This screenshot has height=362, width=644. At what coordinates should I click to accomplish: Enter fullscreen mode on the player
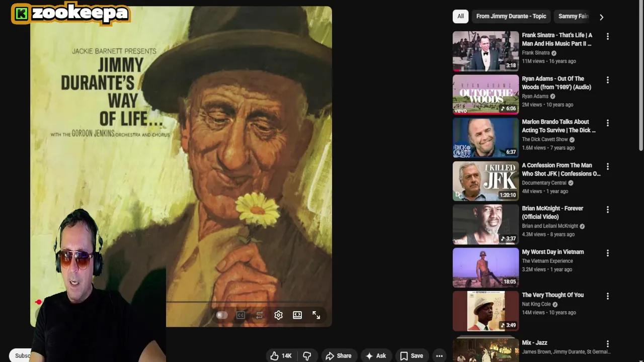tap(316, 315)
